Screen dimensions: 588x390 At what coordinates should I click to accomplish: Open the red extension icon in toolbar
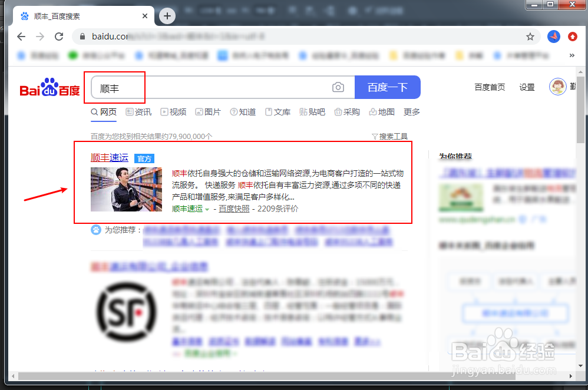(572, 37)
